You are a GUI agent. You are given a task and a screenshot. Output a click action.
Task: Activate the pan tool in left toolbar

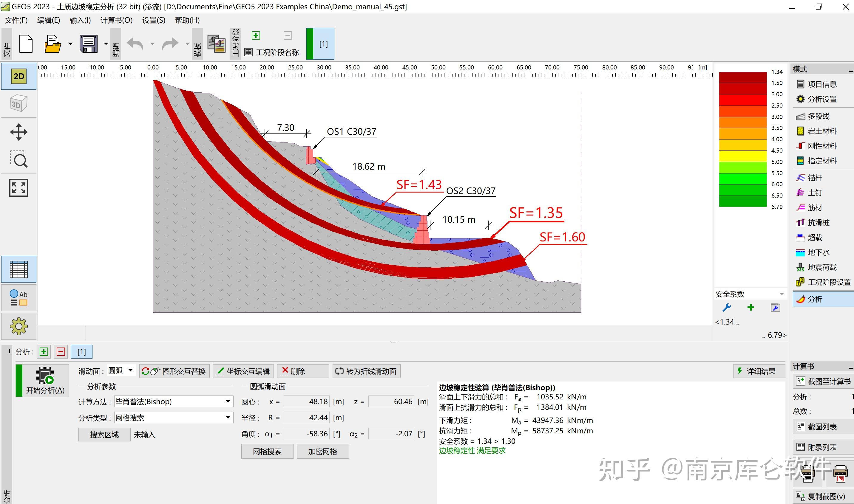(x=19, y=132)
